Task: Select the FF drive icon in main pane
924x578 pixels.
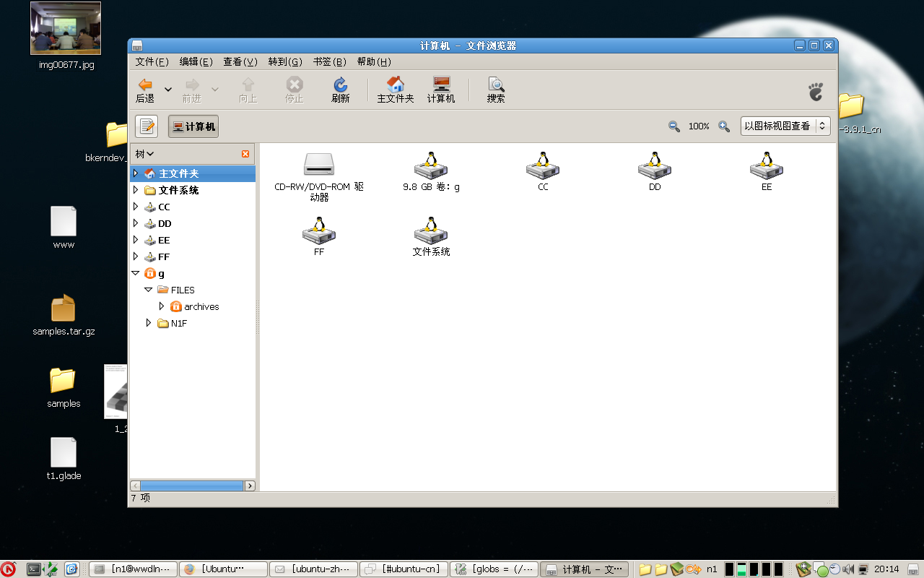Action: (x=319, y=230)
